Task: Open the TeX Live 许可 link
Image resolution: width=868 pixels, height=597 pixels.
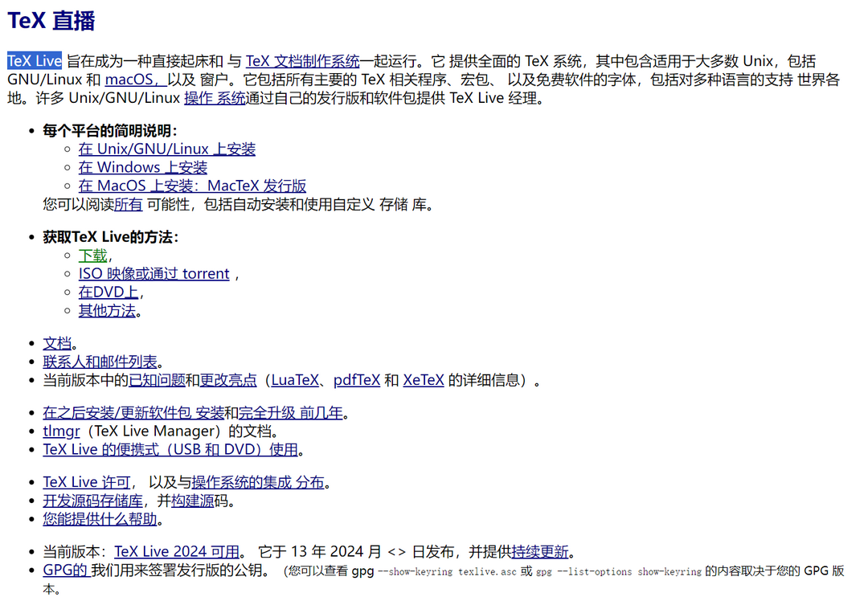Action: [x=86, y=483]
